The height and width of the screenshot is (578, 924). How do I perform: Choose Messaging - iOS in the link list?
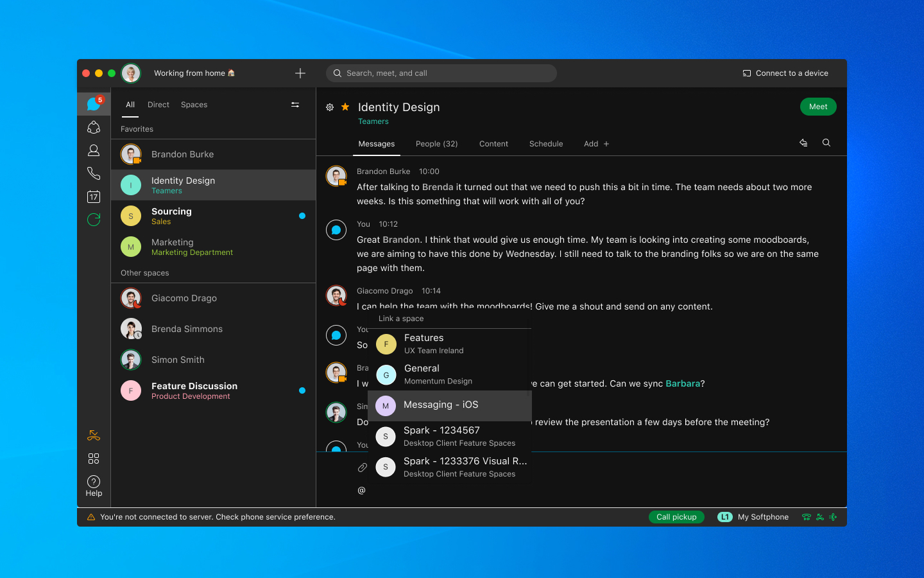click(x=450, y=406)
